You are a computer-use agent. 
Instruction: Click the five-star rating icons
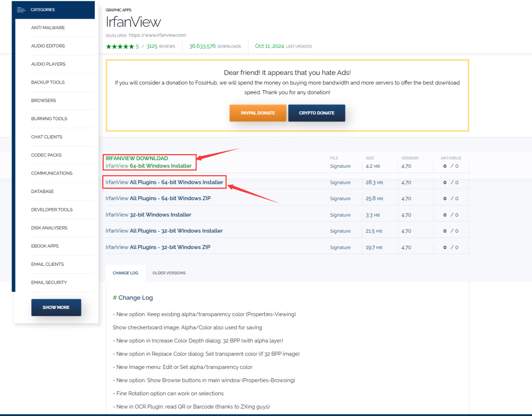tap(120, 47)
